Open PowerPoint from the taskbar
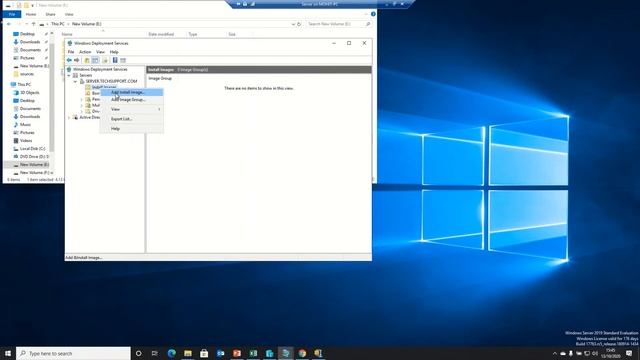Image resolution: width=640 pixels, height=360 pixels. pyautogui.click(x=237, y=353)
